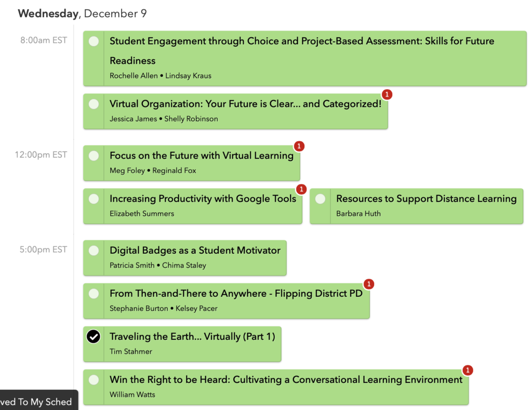Check the Increasing Productivity with Google Tools circle
532x410 pixels.
94,199
